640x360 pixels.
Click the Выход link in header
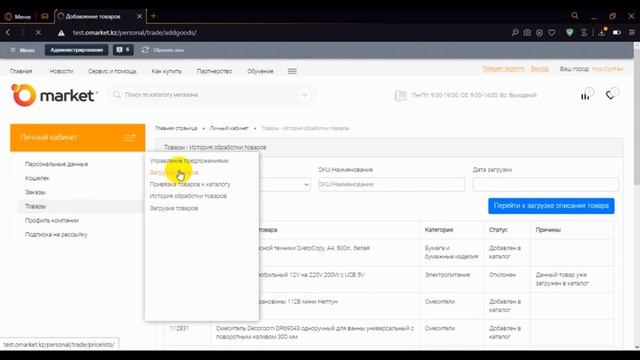[540, 69]
